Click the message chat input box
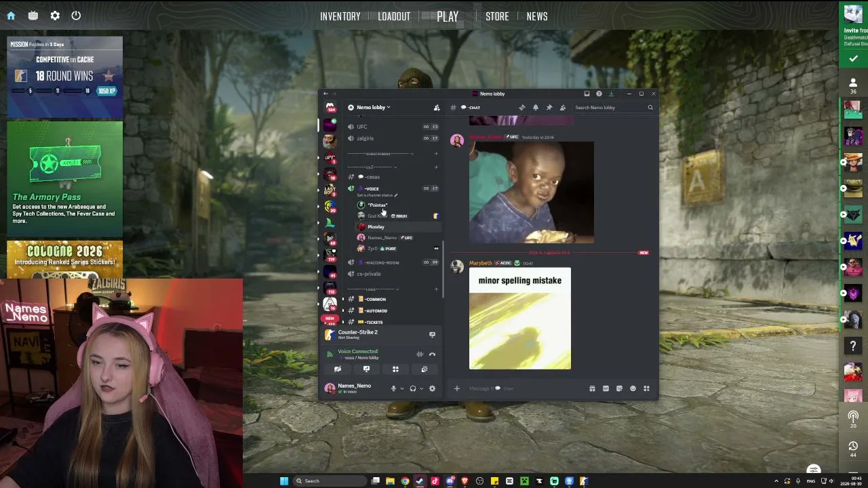868x488 pixels. [x=526, y=388]
